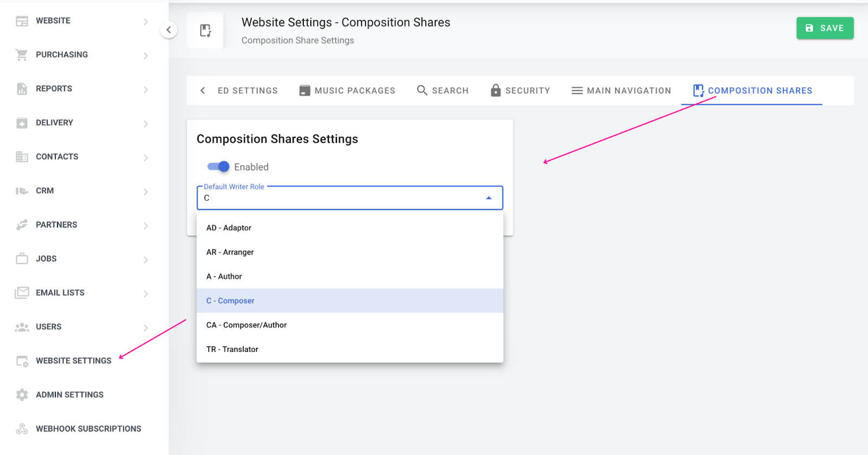Click the Users group icon
The image size is (868, 455).
[22, 327]
